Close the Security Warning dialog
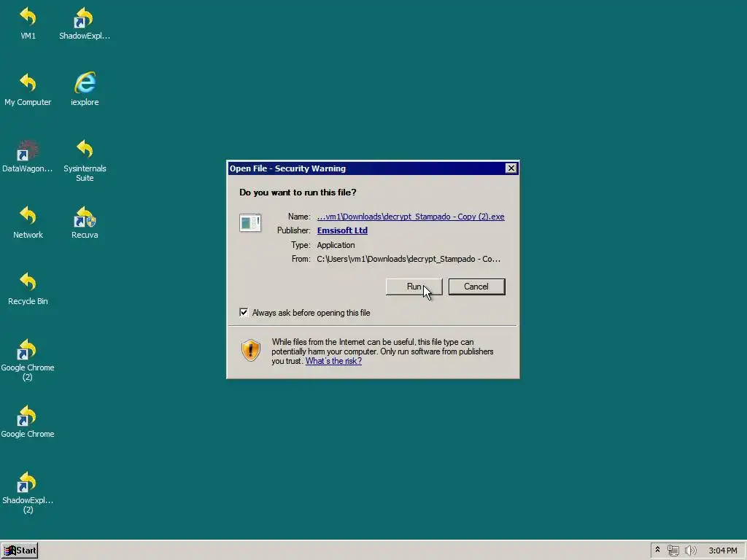Viewport: 747px width, 560px height. pyautogui.click(x=511, y=168)
